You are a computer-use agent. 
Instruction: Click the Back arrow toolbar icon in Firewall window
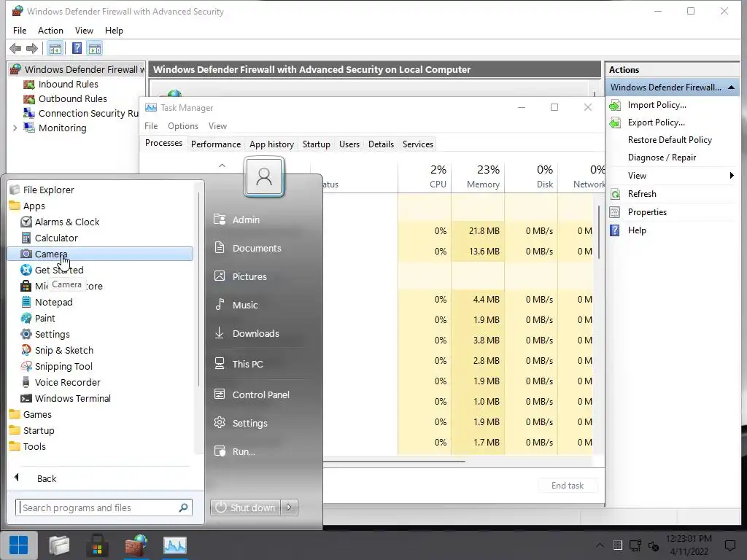coord(15,48)
